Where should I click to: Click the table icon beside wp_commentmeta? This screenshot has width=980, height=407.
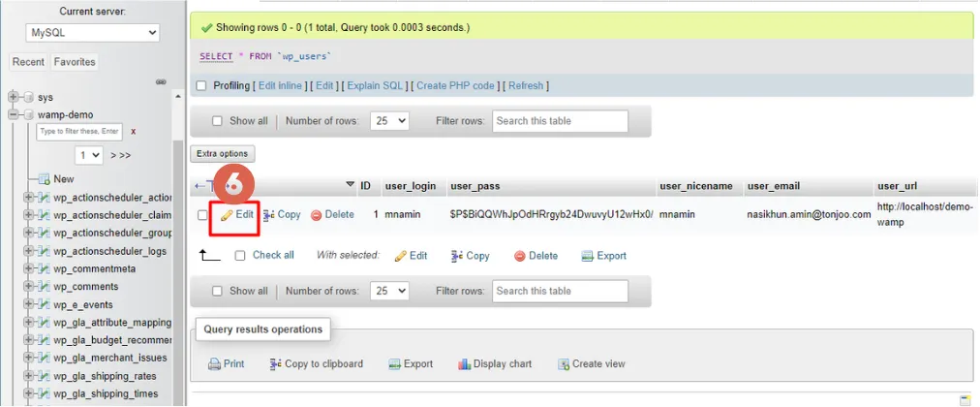(45, 268)
